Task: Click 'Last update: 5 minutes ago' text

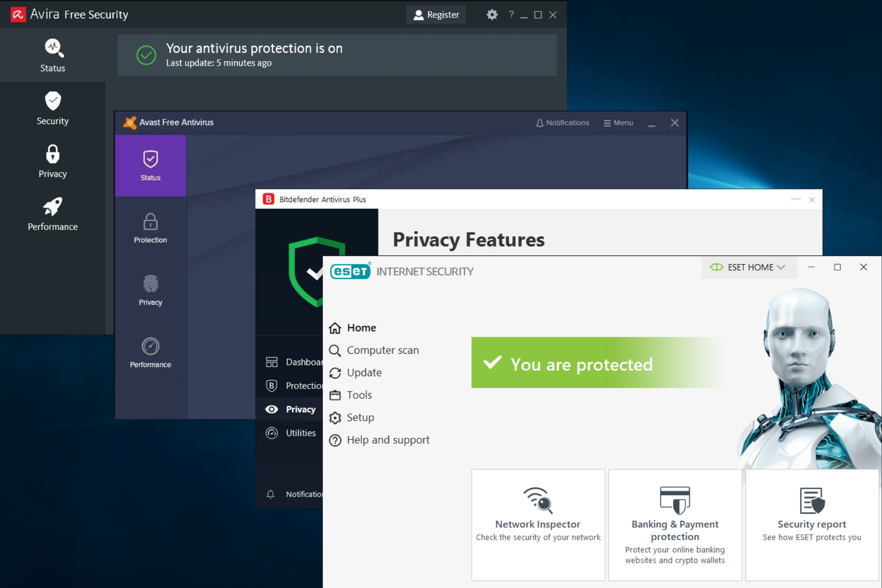Action: click(219, 63)
